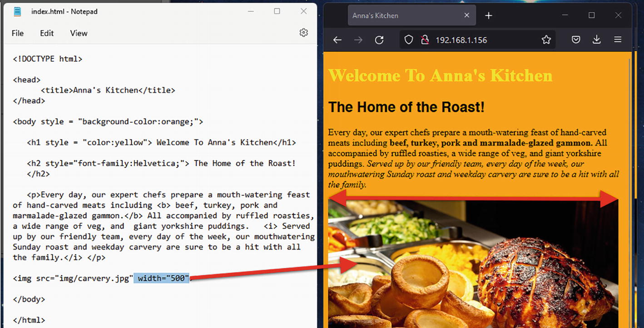Screen dimensions: 644x328
Task: Close the Anna's Kitchen tab
Action: (x=466, y=15)
